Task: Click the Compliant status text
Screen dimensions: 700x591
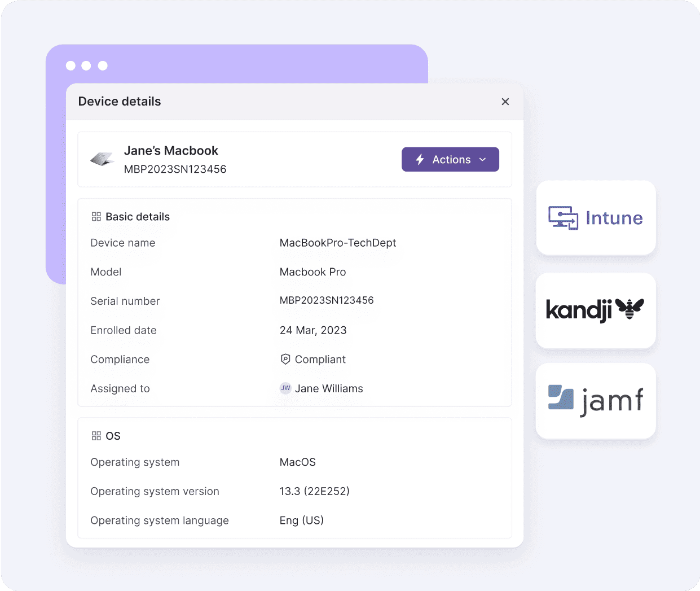Action: tap(320, 360)
